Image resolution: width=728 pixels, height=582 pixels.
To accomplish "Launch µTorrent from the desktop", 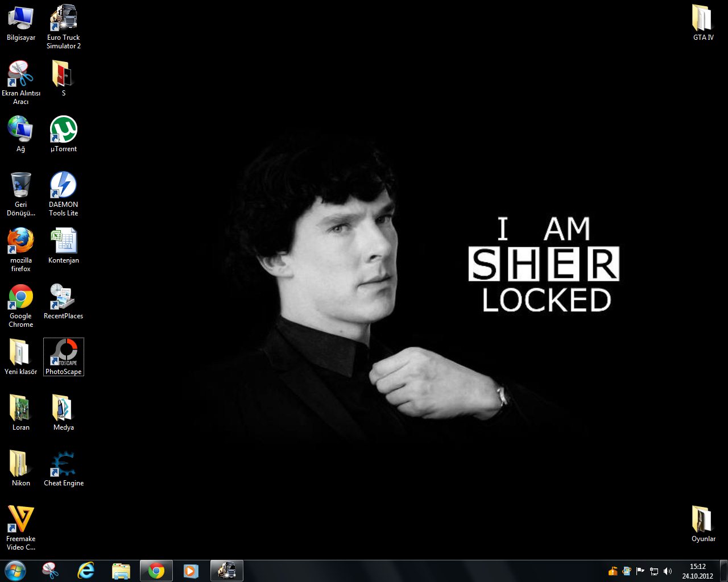I will pyautogui.click(x=64, y=134).
